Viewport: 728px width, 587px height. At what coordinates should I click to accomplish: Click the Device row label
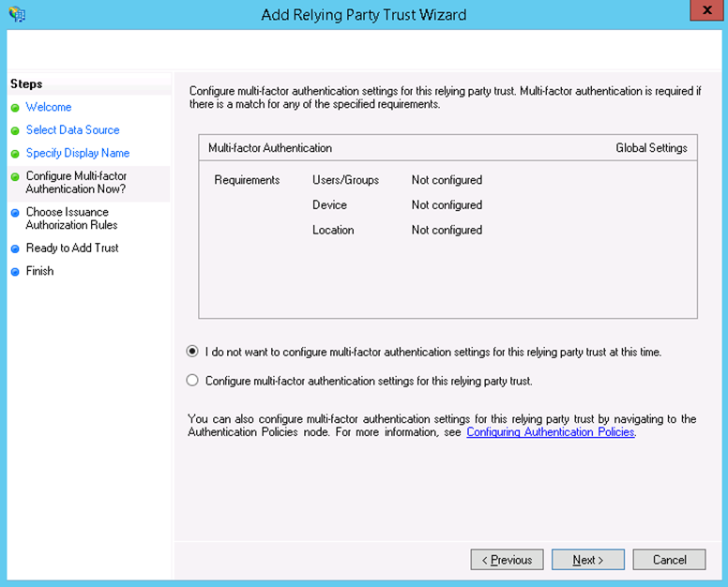(329, 204)
